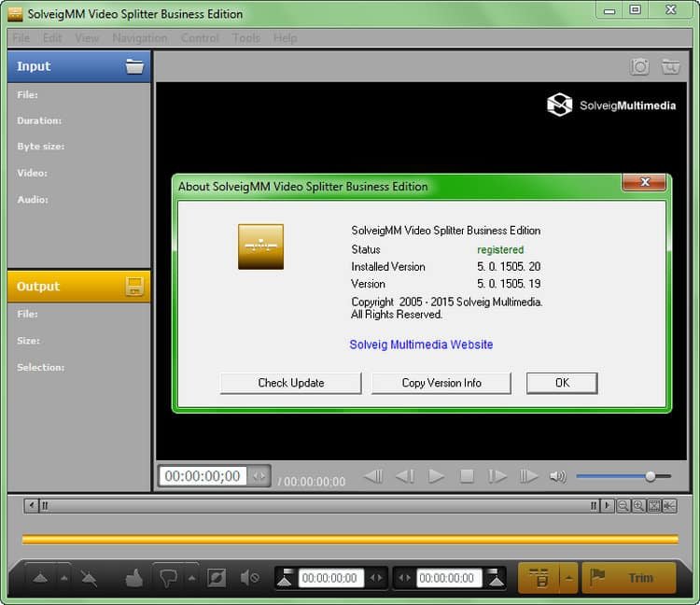Remove marker icon
Screen dimensions: 700x605
(x=89, y=578)
